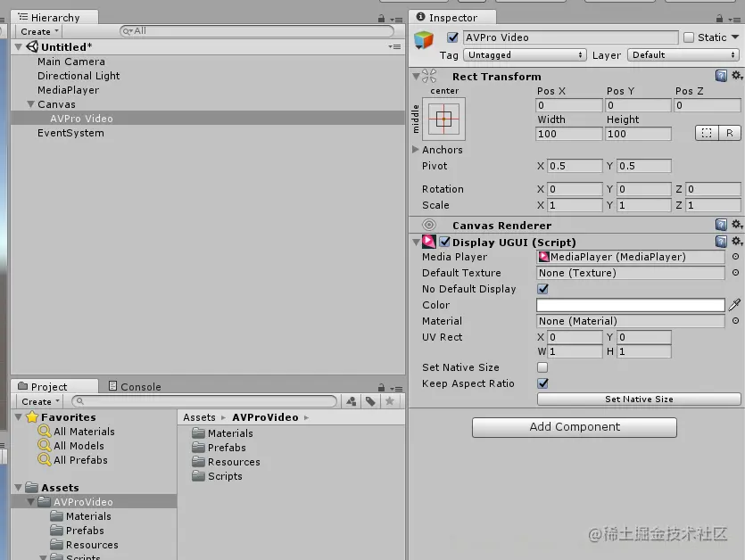Pick object for Default Texture field
The image size is (745, 560).
tap(735, 273)
